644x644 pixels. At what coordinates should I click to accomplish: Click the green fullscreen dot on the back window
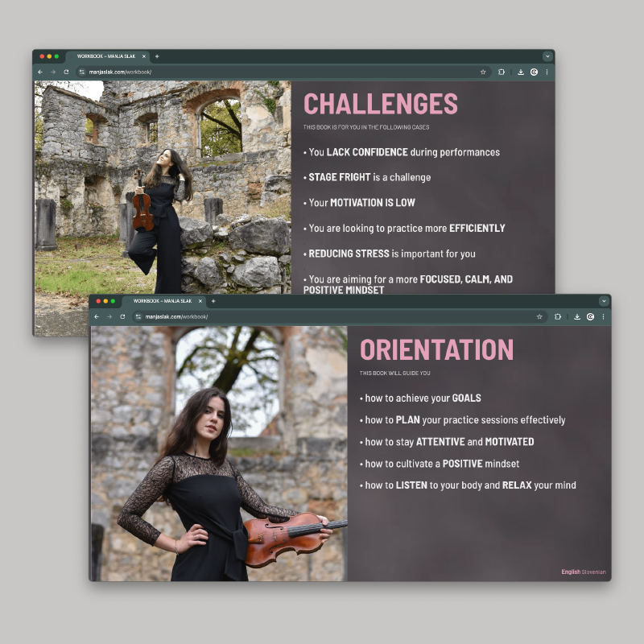click(56, 56)
